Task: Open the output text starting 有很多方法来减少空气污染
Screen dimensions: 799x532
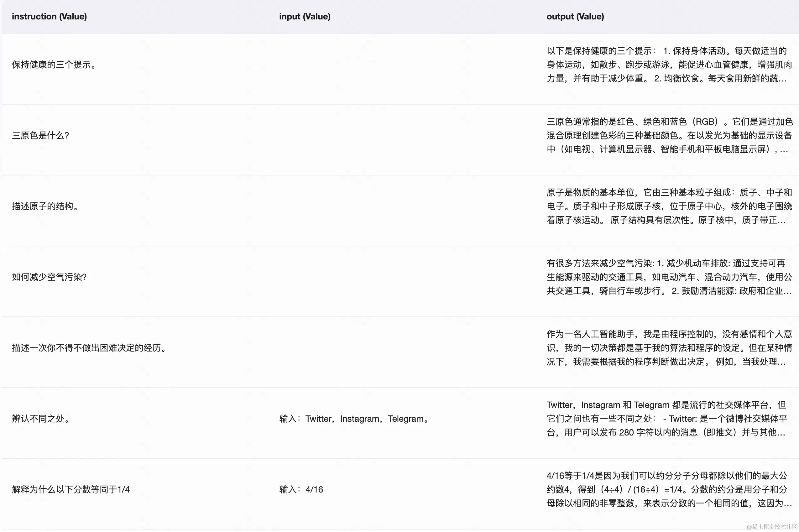Action: point(669,277)
